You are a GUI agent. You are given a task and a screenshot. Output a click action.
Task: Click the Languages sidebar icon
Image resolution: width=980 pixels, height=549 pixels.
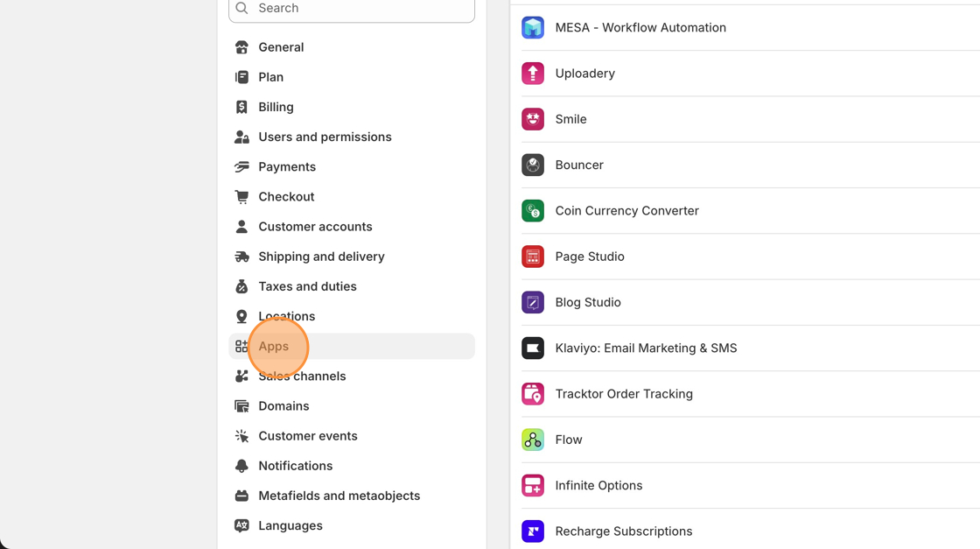pos(241,525)
